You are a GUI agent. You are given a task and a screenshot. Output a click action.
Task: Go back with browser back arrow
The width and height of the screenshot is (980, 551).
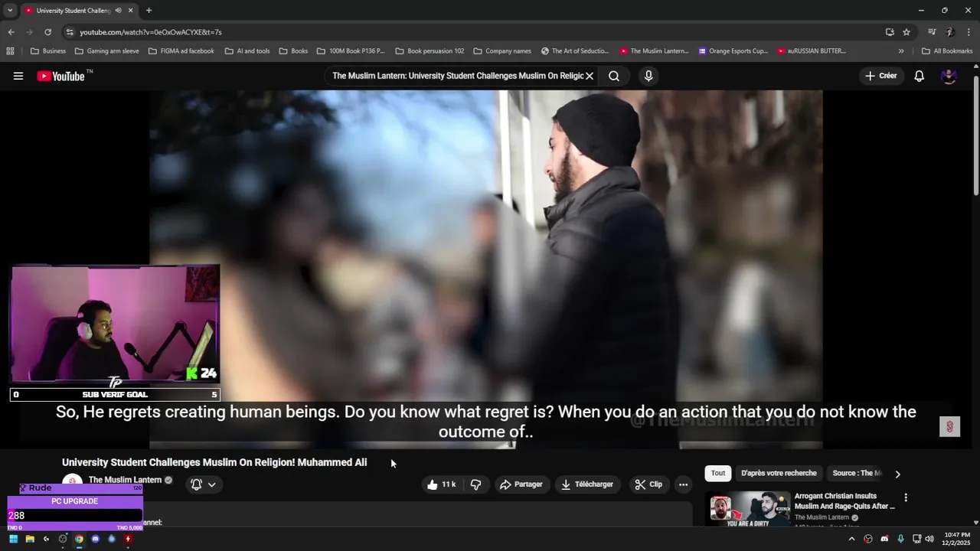(11, 32)
